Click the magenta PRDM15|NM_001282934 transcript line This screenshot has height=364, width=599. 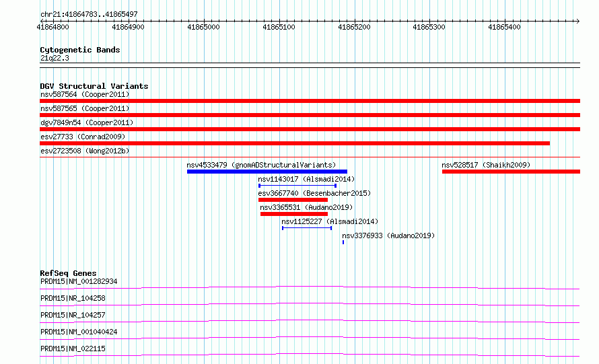point(310,287)
